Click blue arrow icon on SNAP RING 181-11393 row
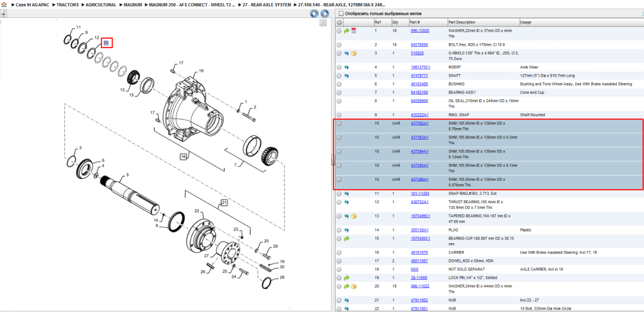Viewport: 644px width, 312px height. (x=346, y=194)
